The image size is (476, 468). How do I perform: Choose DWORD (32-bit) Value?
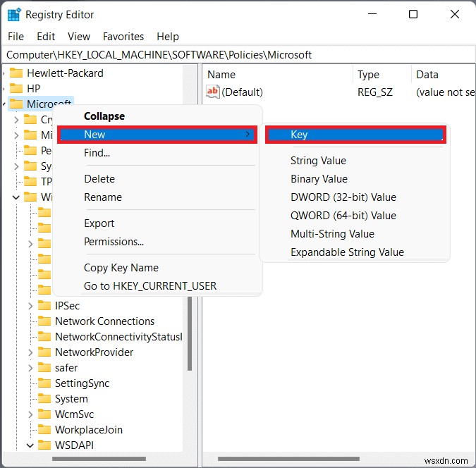coord(355,197)
